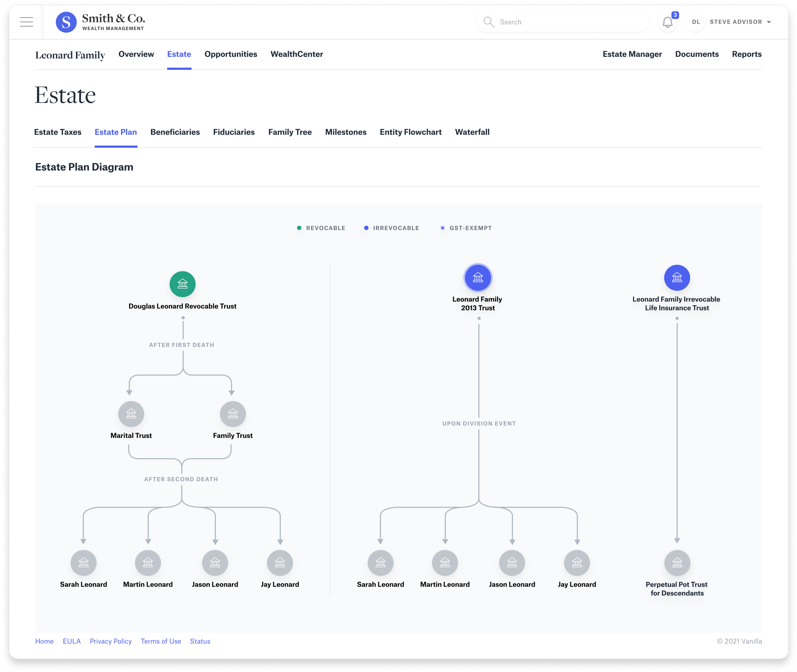This screenshot has height=672, width=797.
Task: Toggle the GST-Exempt legend indicator
Action: coord(442,228)
